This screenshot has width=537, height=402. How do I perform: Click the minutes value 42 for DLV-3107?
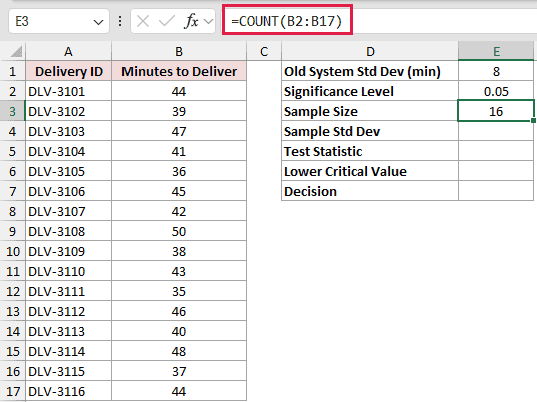click(x=179, y=211)
